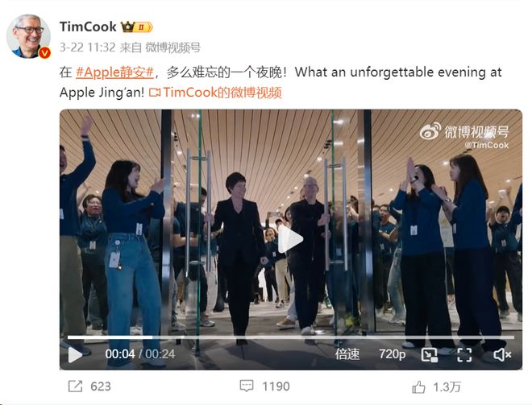Unmute the video sound
This screenshot has width=532, height=405.
[502, 355]
